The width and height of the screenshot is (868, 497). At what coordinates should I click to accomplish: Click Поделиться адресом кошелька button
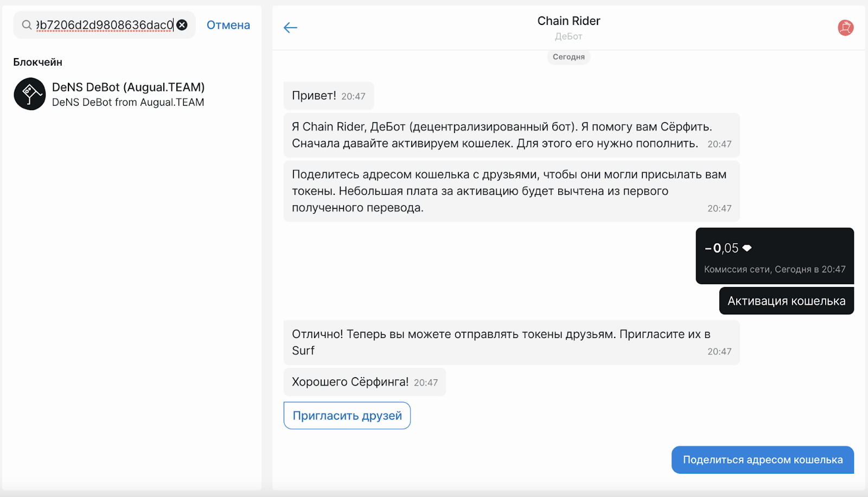(x=763, y=460)
